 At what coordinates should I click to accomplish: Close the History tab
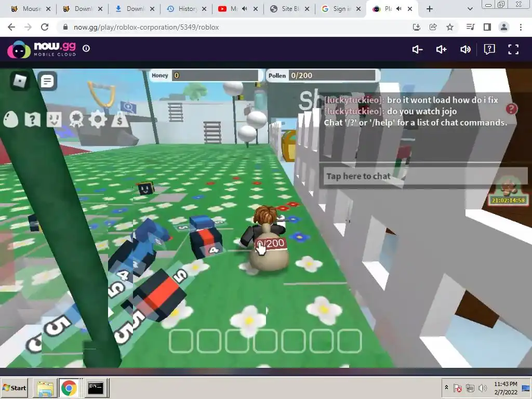(204, 9)
